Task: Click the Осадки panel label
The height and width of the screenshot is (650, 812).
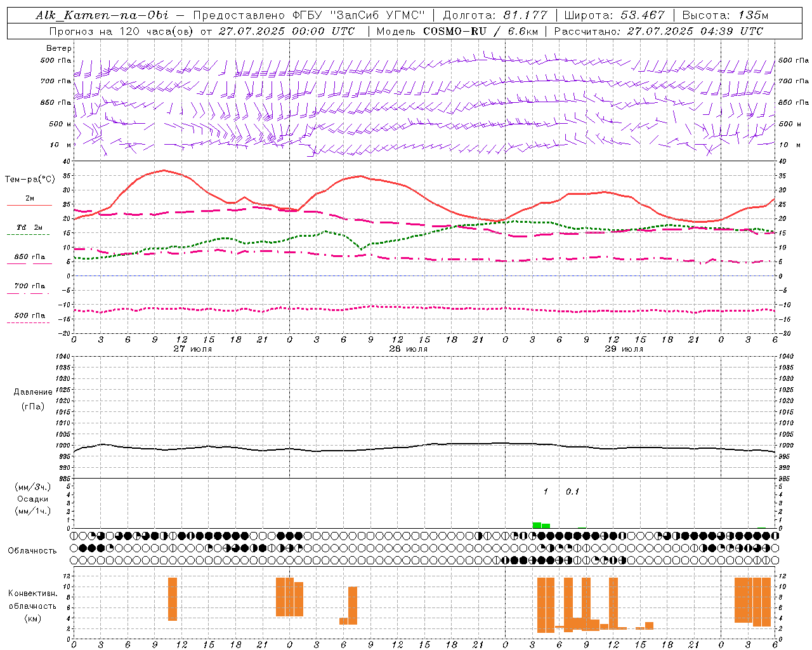Action: pos(33,499)
